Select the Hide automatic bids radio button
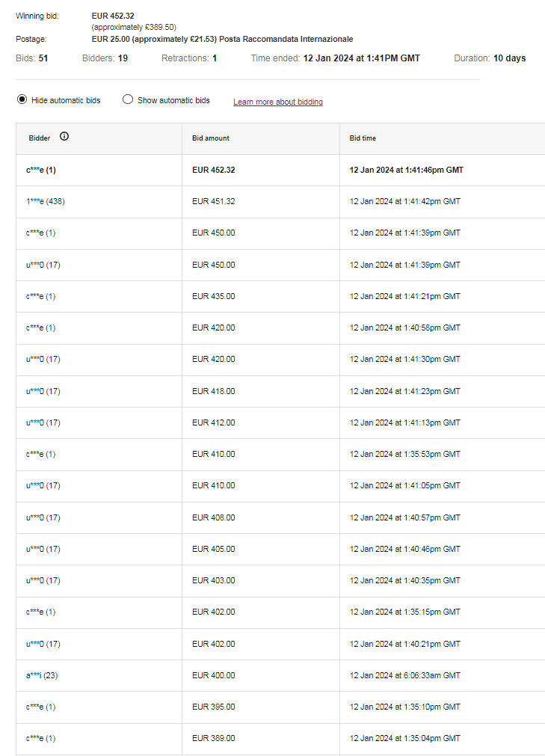The height and width of the screenshot is (756, 545). point(22,99)
